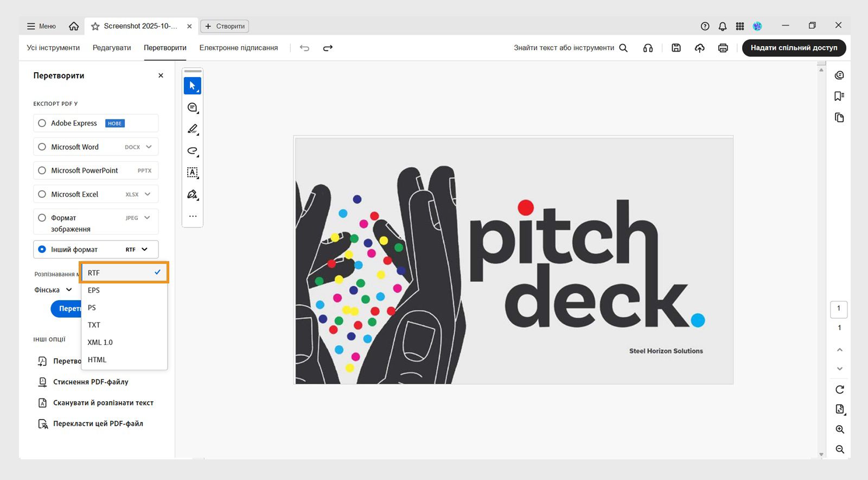Open notifications bell
The height and width of the screenshot is (480, 868).
coord(723,26)
